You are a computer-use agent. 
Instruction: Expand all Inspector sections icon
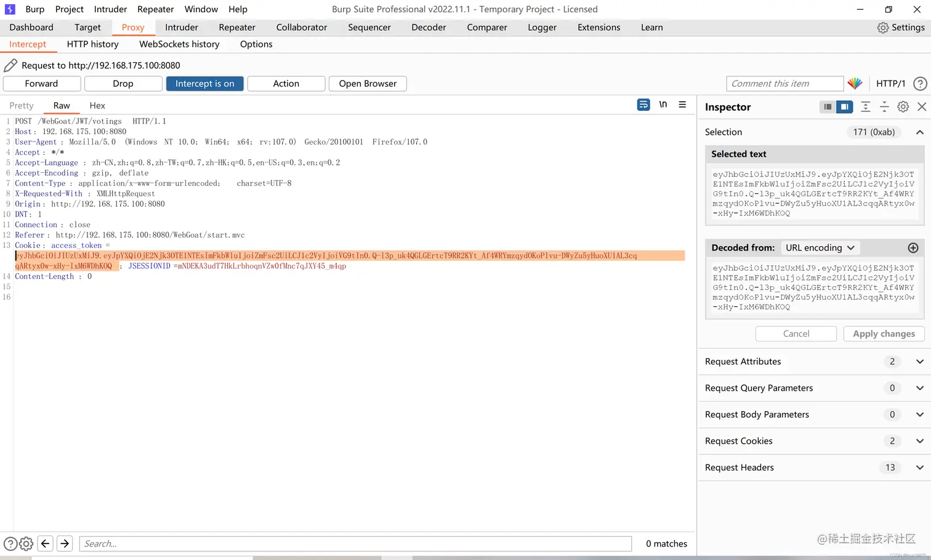point(865,107)
